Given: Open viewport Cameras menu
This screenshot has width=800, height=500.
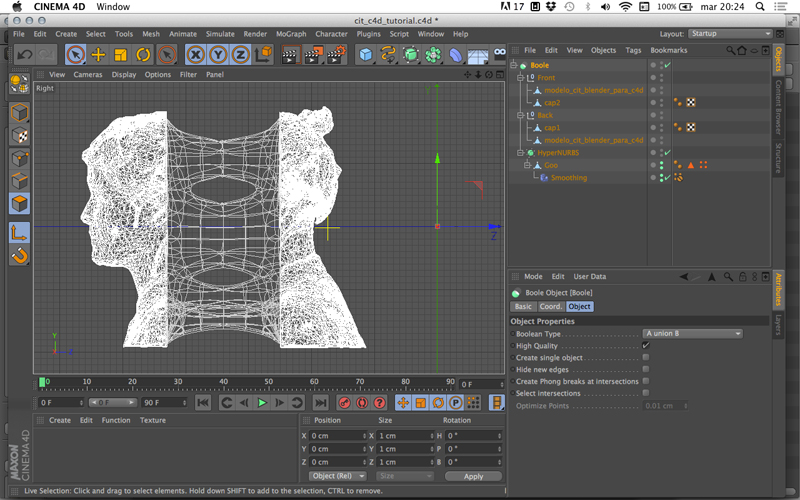Looking at the screenshot, I should coord(88,74).
